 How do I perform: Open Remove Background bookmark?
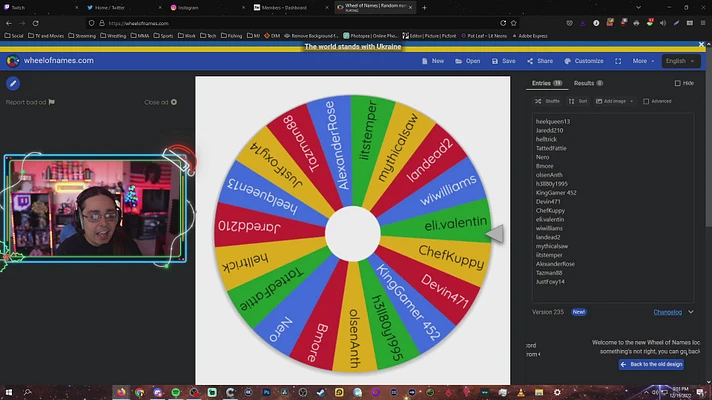(311, 35)
